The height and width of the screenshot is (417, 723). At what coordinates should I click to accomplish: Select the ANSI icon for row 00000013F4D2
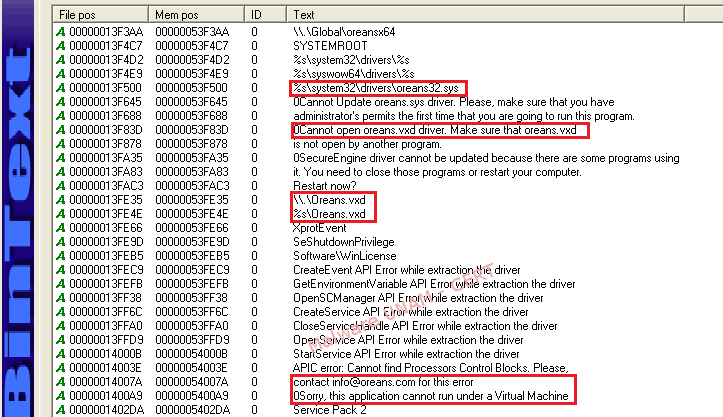coord(60,60)
